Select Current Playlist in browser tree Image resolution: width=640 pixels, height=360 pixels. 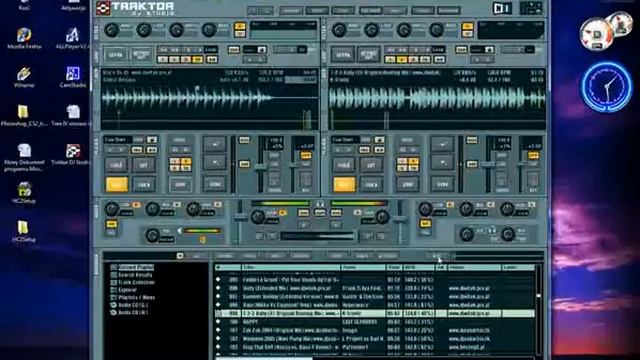pyautogui.click(x=136, y=267)
